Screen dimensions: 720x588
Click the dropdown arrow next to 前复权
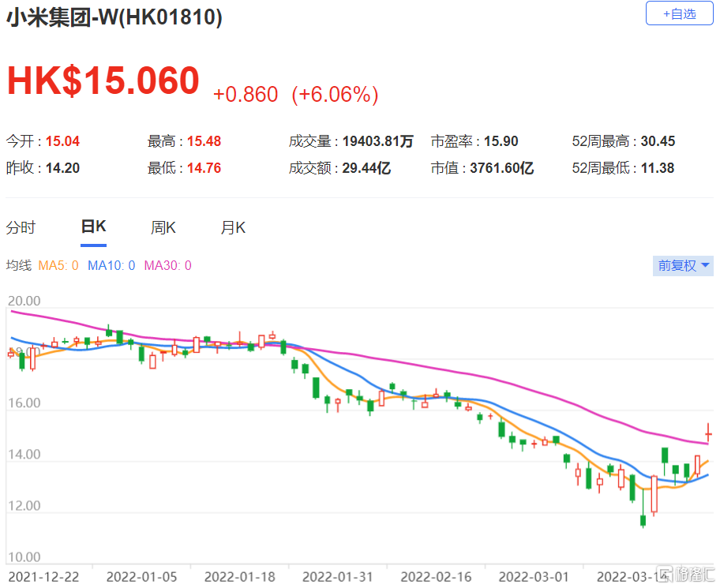coord(705,265)
